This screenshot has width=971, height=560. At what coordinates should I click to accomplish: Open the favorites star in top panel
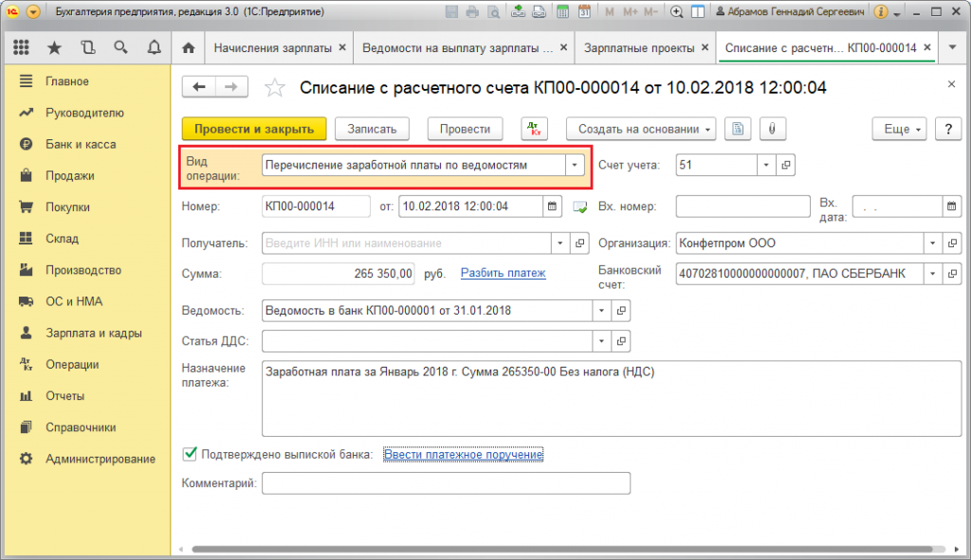[x=54, y=47]
